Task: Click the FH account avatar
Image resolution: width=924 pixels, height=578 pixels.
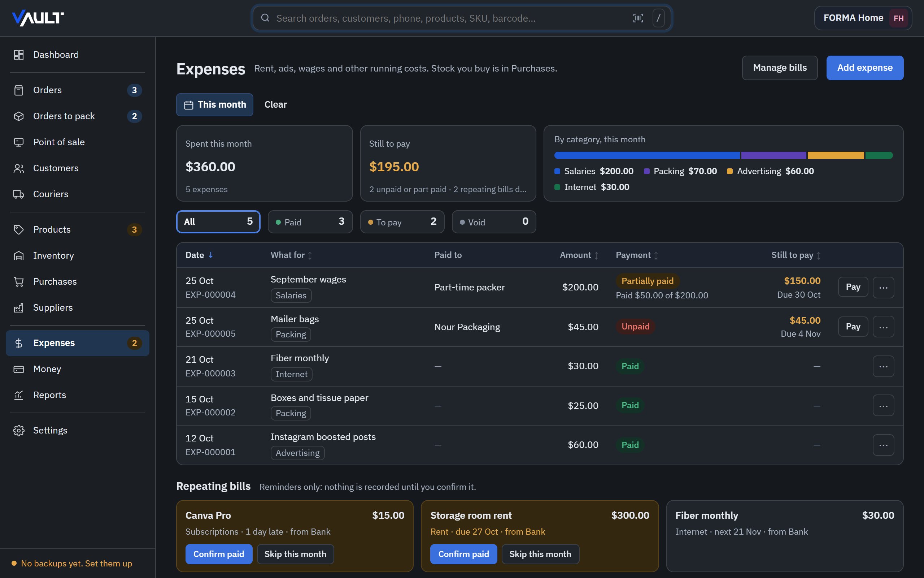Action: point(898,18)
